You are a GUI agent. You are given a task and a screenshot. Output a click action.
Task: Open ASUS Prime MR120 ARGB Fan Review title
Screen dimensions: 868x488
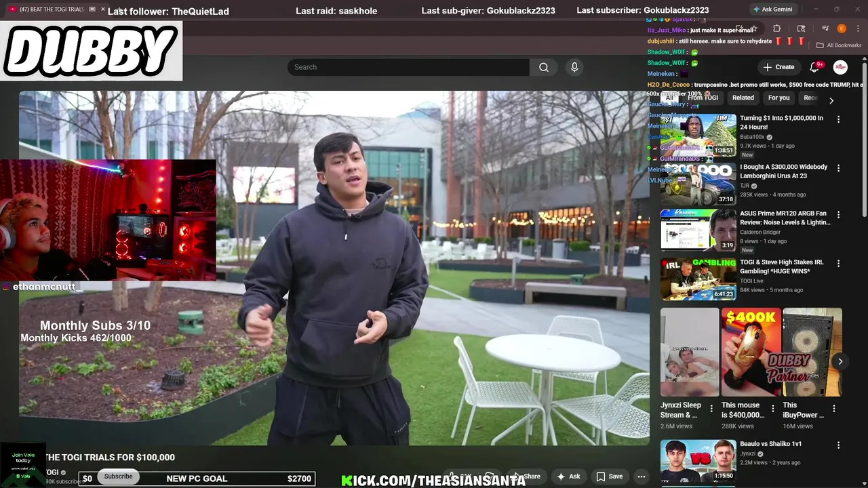785,218
